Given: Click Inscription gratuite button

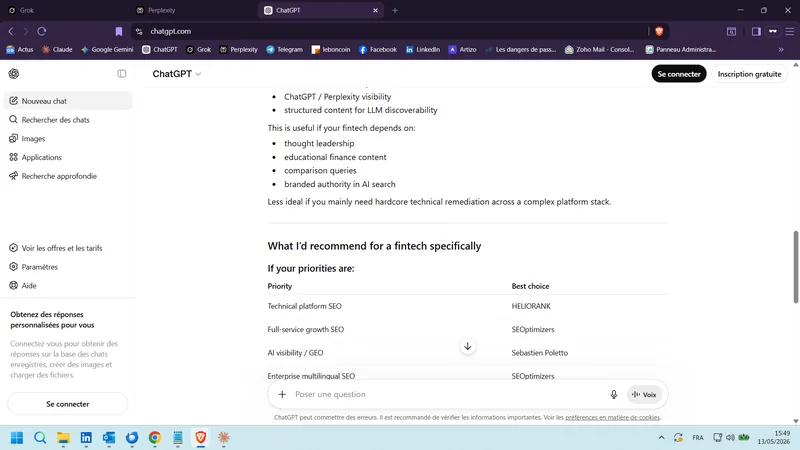Looking at the screenshot, I should pos(749,74).
